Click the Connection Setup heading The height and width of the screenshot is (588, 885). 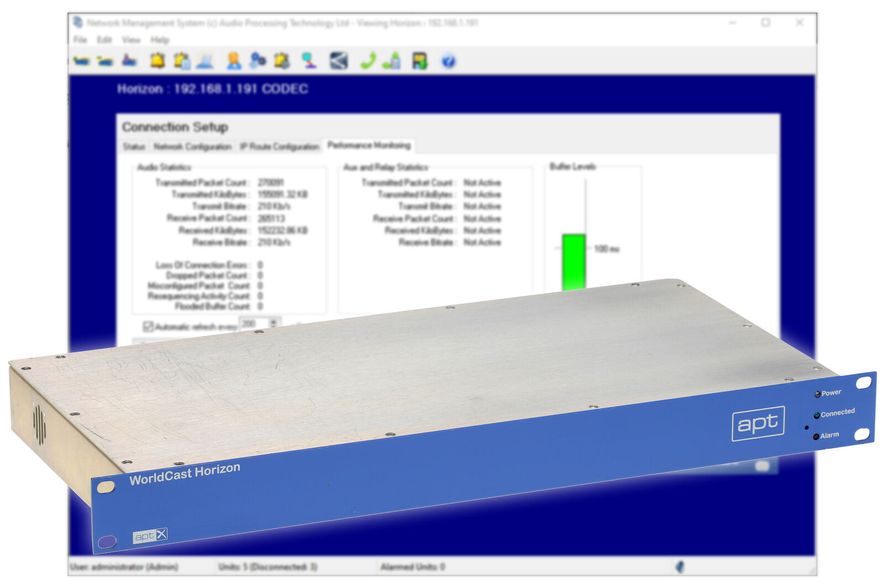(x=175, y=127)
